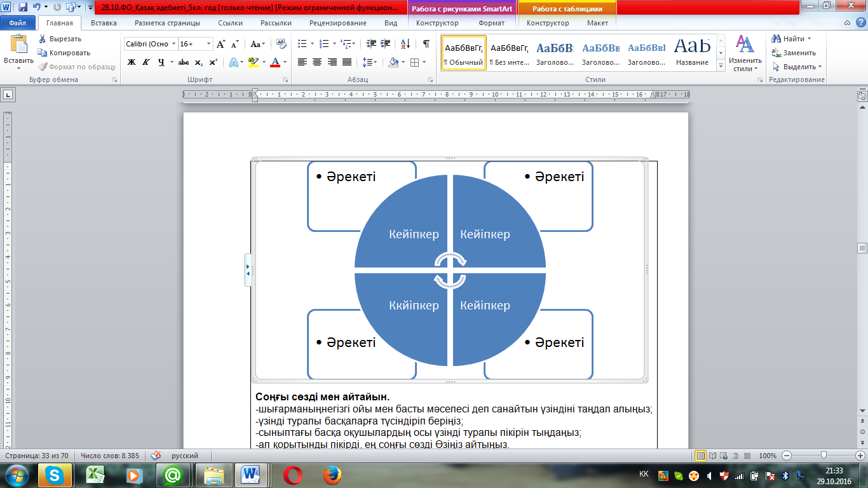Toggle show paragraph marks (¶)
Image resolution: width=868 pixels, height=488 pixels.
[426, 44]
